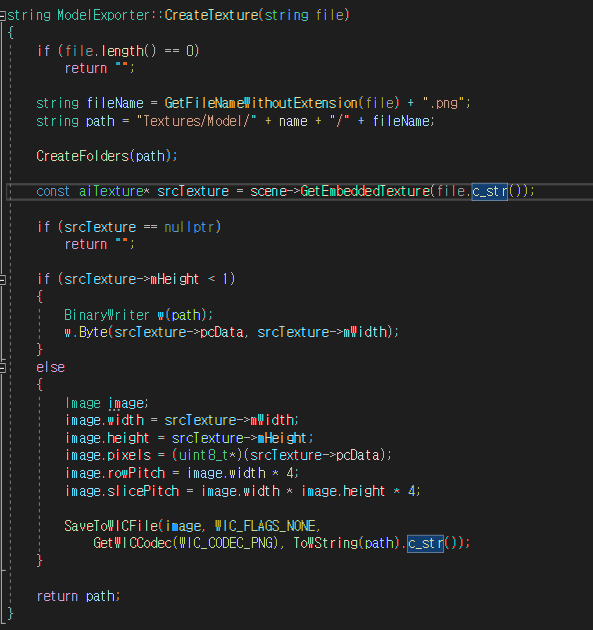Click the nullptr keyword

click(190, 227)
